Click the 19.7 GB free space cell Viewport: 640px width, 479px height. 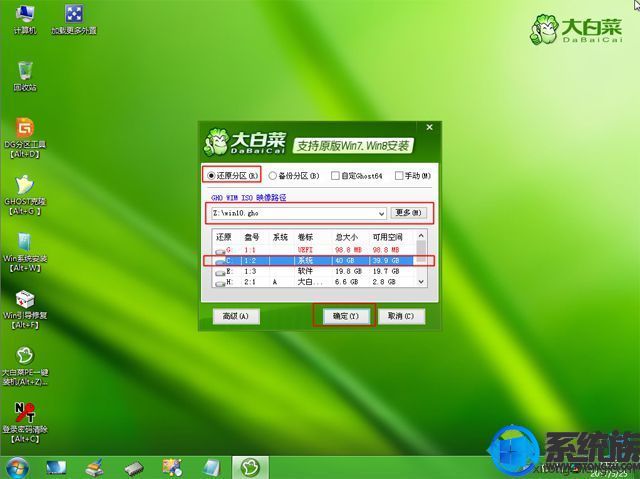pyautogui.click(x=384, y=271)
